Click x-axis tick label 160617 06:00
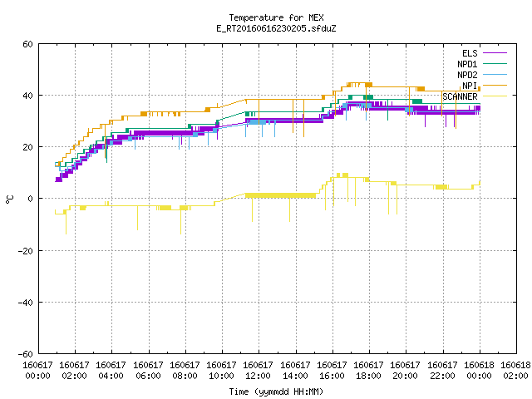This screenshot has width=532, height=399. coord(148,371)
